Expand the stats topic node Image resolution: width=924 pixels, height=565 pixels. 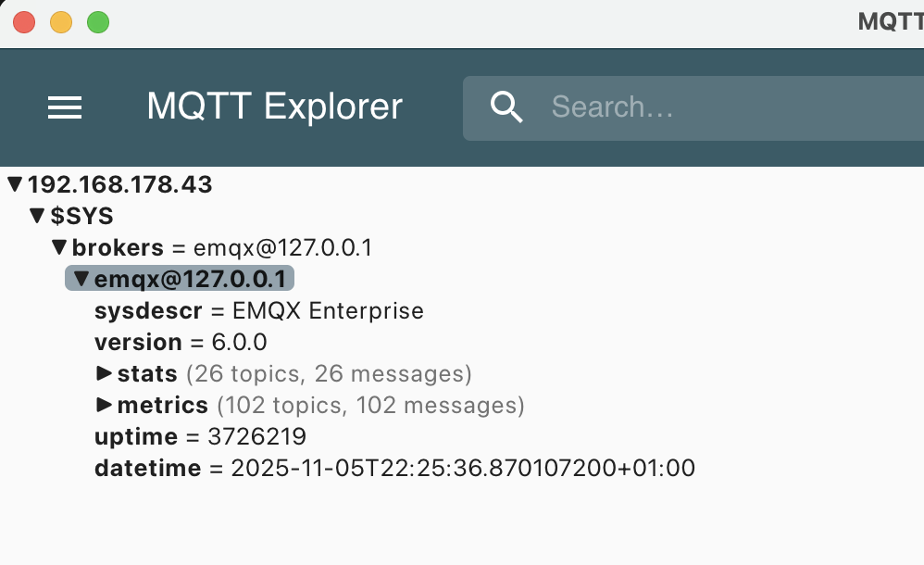point(106,373)
